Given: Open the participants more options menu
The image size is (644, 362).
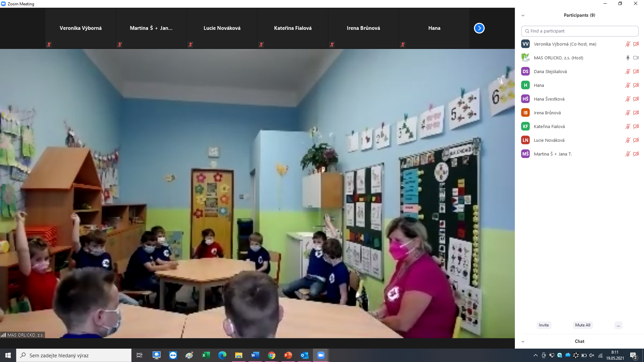Looking at the screenshot, I should [x=618, y=325].
